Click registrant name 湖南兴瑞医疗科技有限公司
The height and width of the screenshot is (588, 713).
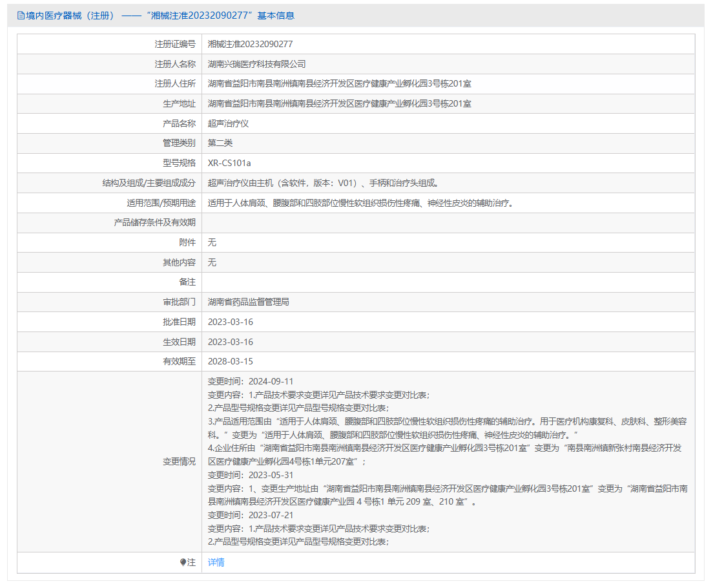tap(256, 64)
